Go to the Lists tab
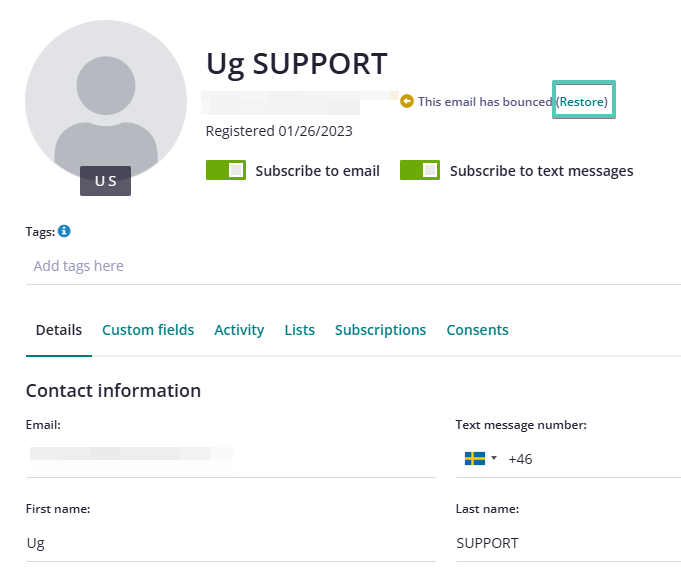Viewport: 681px width, 580px height. (x=300, y=330)
